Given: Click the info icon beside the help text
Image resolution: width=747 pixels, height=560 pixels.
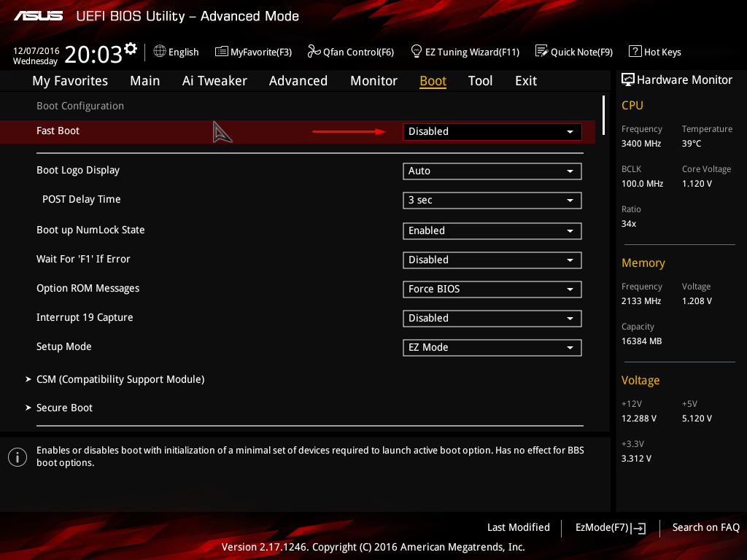Looking at the screenshot, I should (x=18, y=457).
